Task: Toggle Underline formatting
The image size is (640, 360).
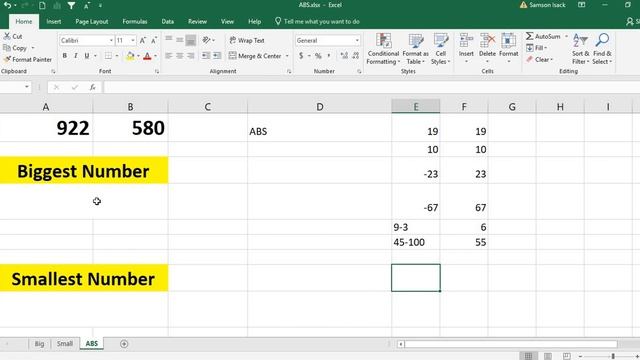Action: [x=87, y=56]
